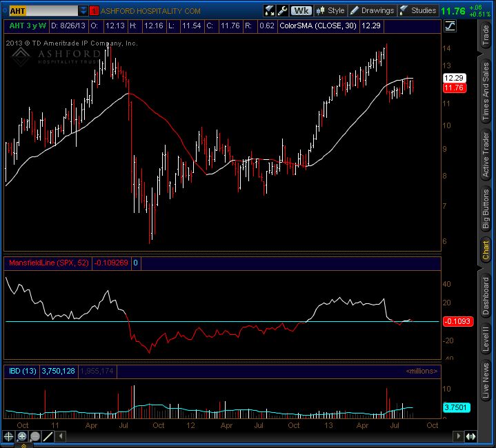Click the zoom-out magnifier icon
496x448 pixels.
click(35, 436)
